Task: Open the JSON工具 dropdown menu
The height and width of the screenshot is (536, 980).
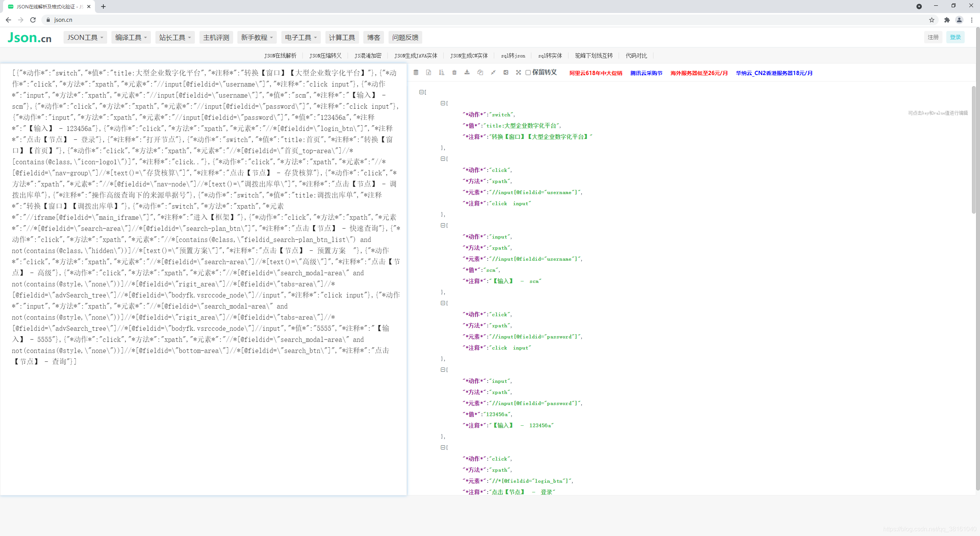Action: tap(85, 38)
